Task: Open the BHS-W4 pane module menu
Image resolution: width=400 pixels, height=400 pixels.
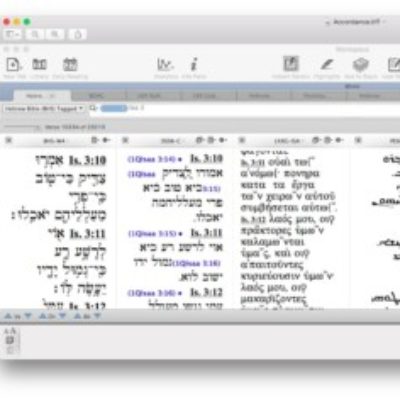Action: 54,141
